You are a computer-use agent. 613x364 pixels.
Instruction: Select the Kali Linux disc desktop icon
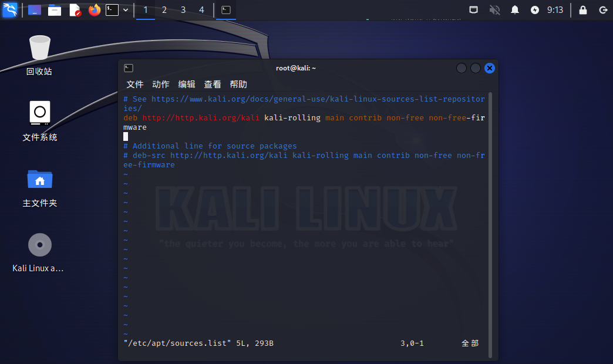pyautogui.click(x=38, y=252)
